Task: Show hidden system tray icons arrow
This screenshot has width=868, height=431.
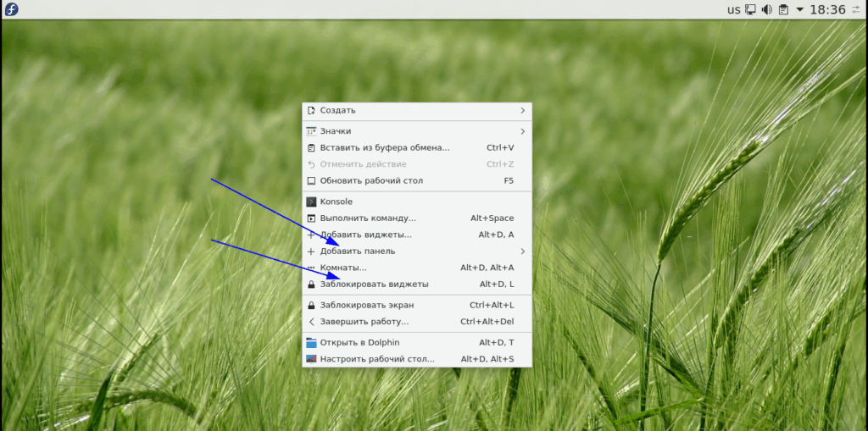Action: [799, 10]
